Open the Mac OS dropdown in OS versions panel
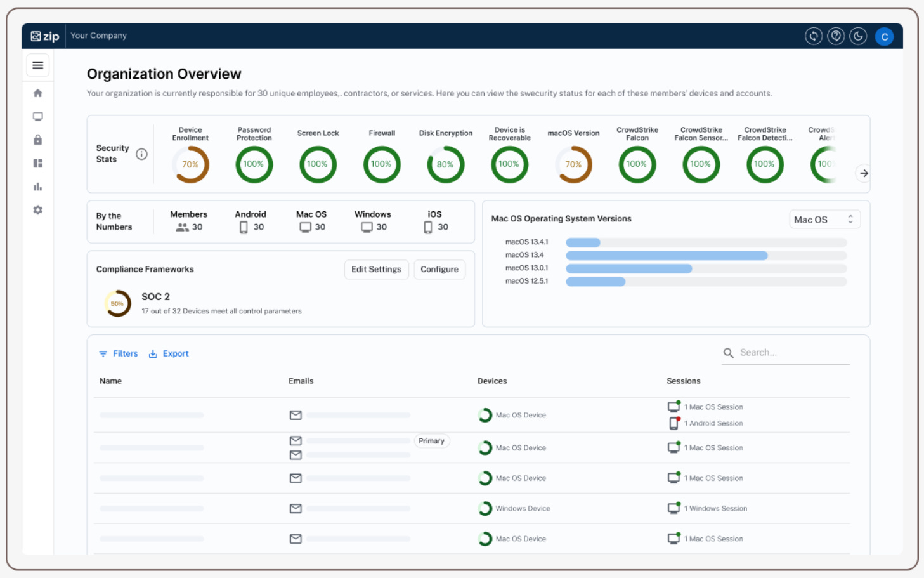The image size is (924, 578). 824,220
